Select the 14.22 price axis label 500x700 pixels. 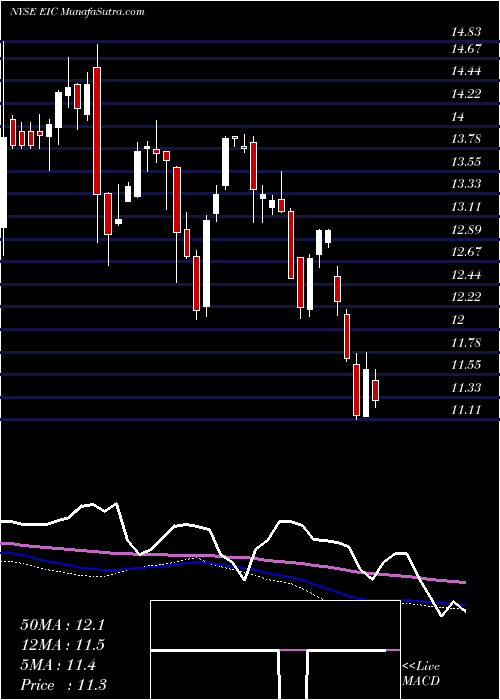466,94
